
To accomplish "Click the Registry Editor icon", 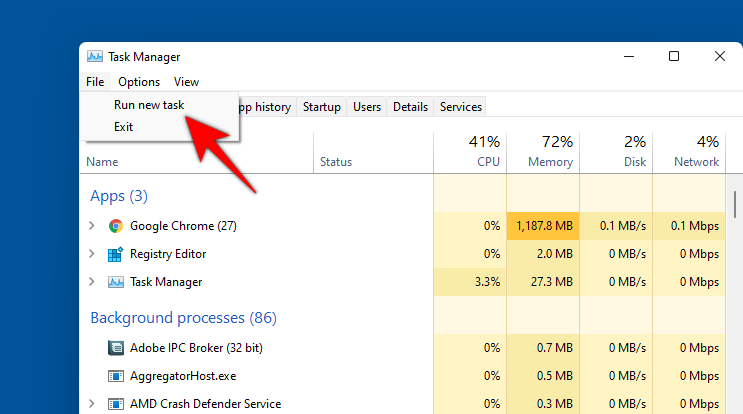I will 116,254.
